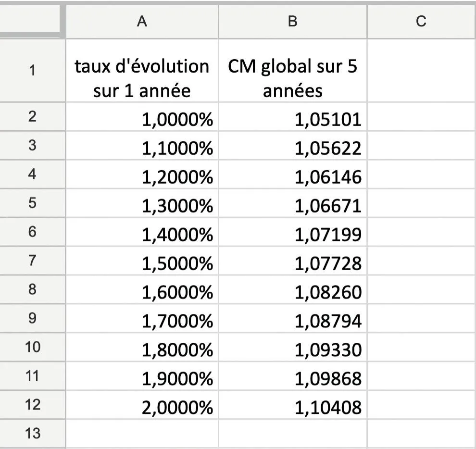Viewport: 476px width, 449px height.
Task: Select cell with value 1,09868
Action: (x=293, y=376)
